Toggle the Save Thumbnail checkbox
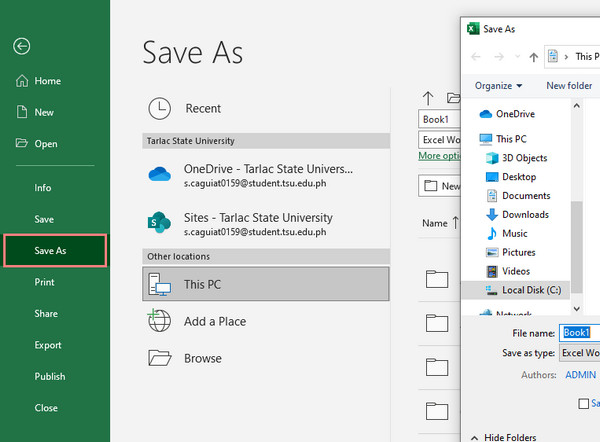The height and width of the screenshot is (442, 600). (584, 403)
